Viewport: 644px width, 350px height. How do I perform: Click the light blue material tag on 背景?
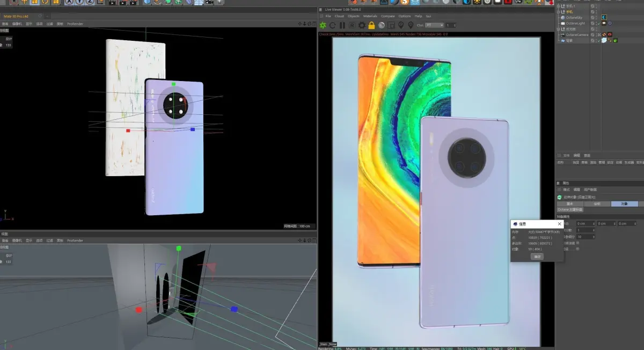604,40
